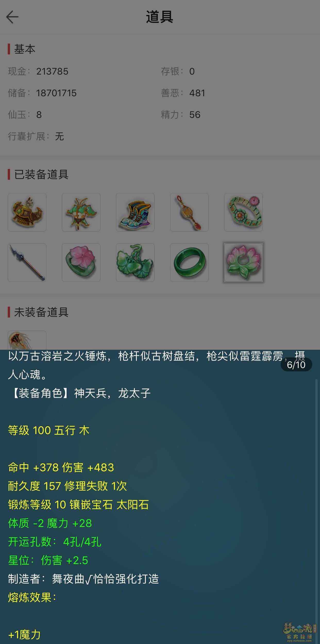Select the golden helmet equipment icon

coord(27,212)
